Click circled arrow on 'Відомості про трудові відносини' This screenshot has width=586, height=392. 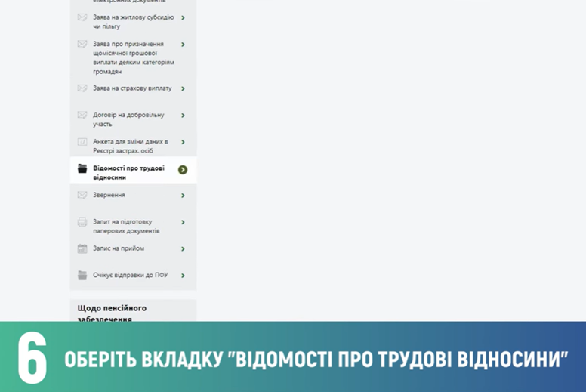183,170
